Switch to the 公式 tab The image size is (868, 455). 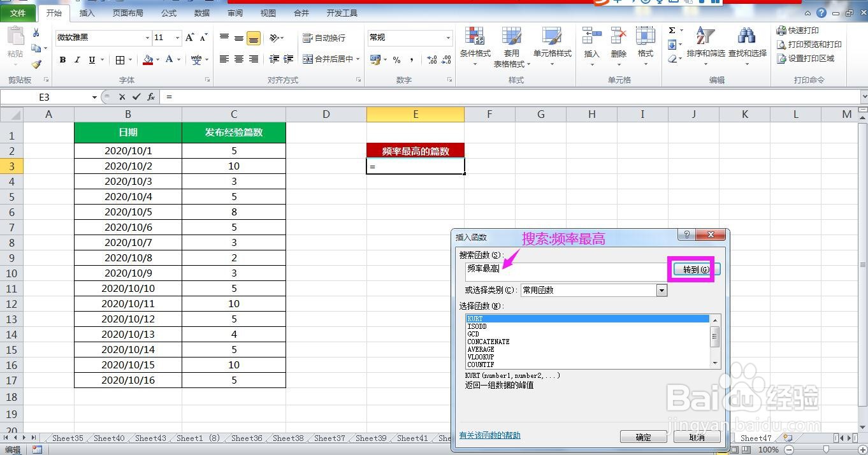(169, 13)
